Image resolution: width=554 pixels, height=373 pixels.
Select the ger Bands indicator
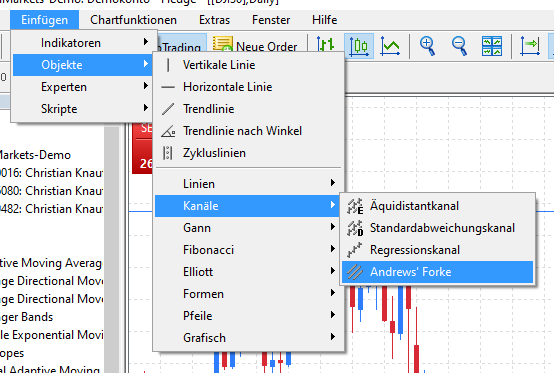[x=26, y=317]
